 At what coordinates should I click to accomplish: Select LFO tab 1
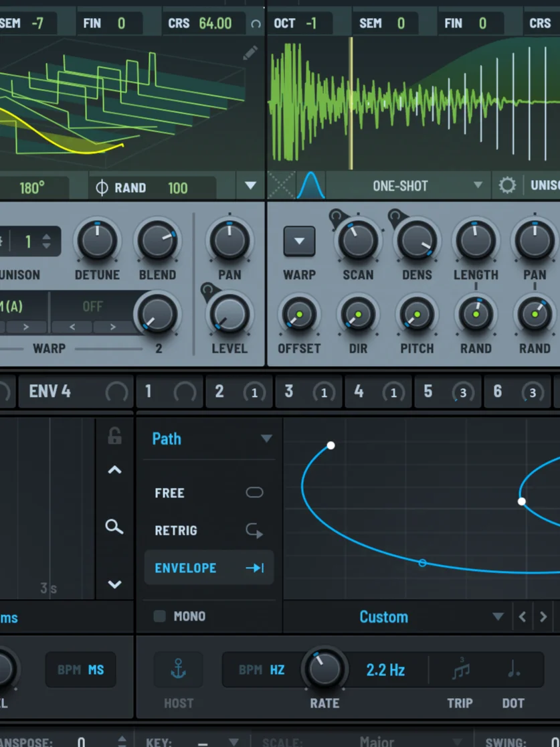170,392
